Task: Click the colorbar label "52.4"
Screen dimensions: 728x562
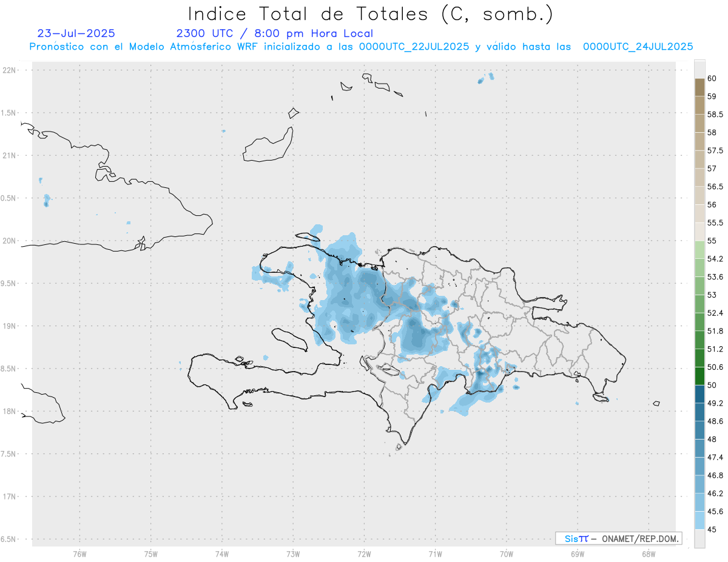Action: point(715,313)
